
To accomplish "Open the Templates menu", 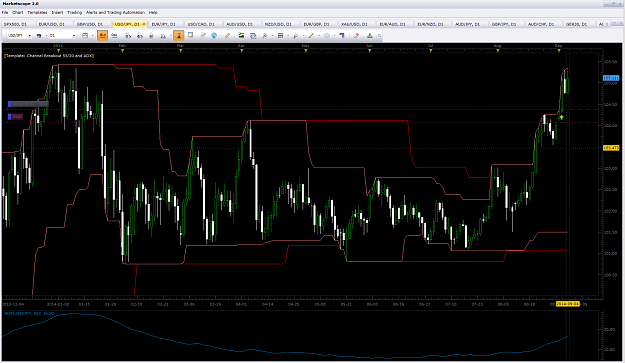I will 37,12.
